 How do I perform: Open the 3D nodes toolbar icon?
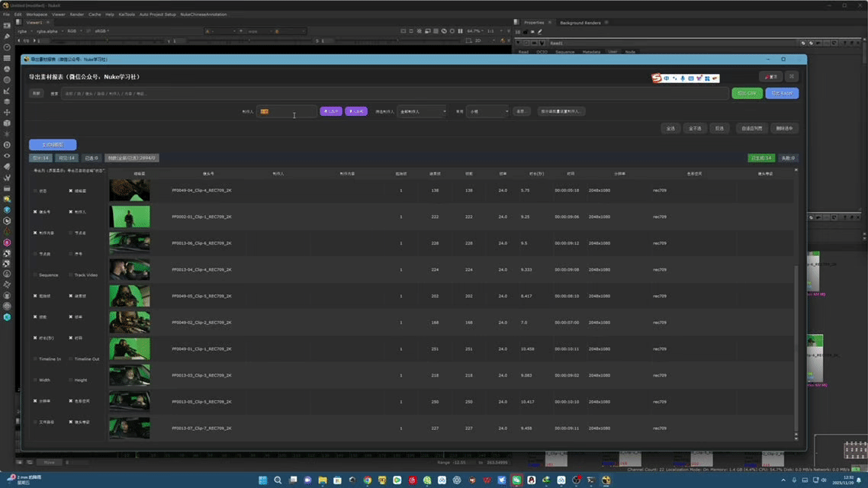(x=7, y=124)
